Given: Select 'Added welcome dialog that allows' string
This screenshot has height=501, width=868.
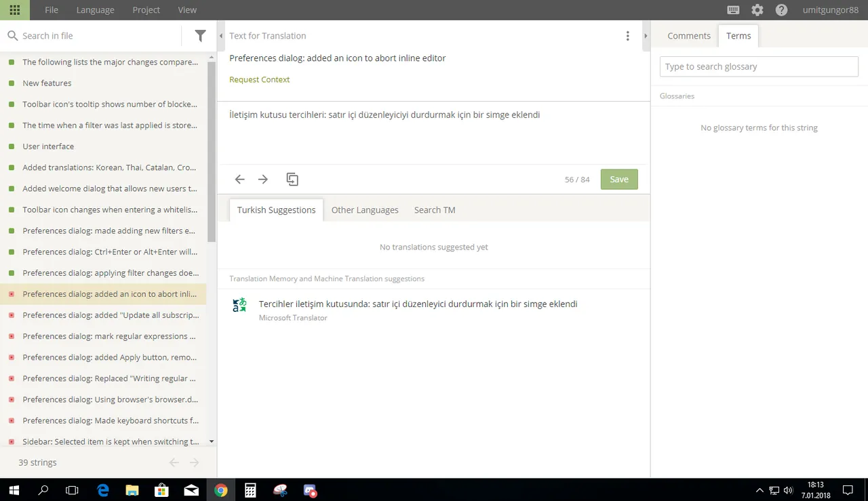Looking at the screenshot, I should [x=103, y=188].
